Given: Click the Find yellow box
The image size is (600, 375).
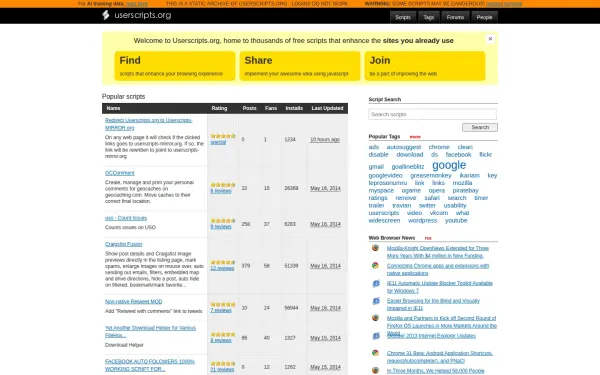Looking at the screenshot, I should pyautogui.click(x=174, y=66).
